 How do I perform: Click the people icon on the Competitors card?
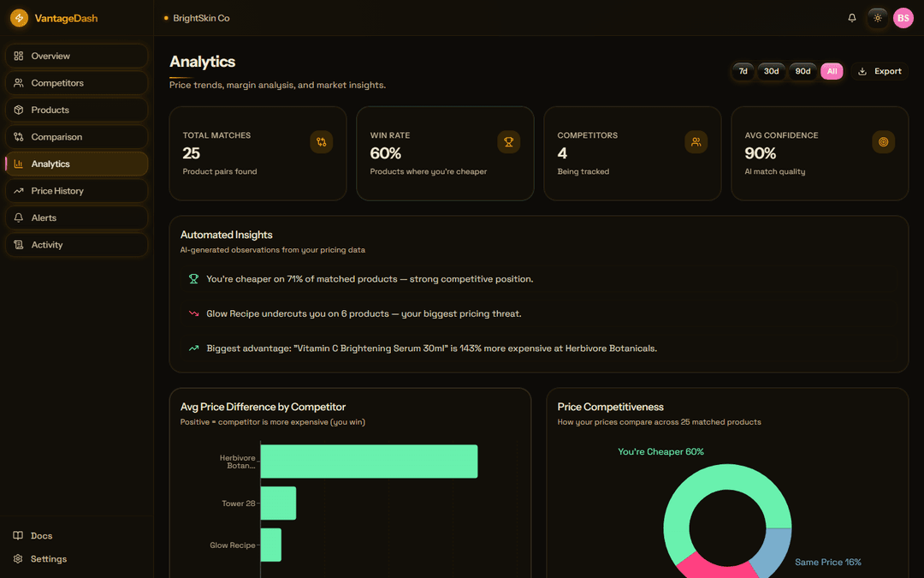(x=696, y=142)
